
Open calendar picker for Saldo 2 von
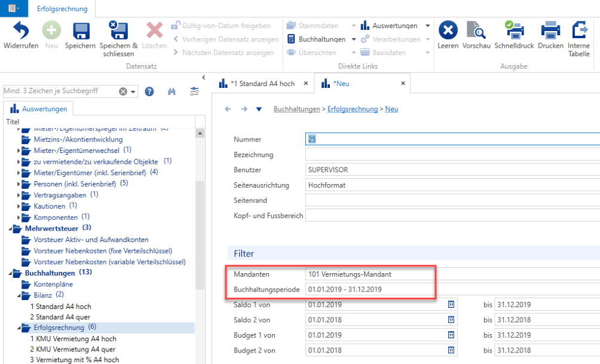(x=451, y=320)
